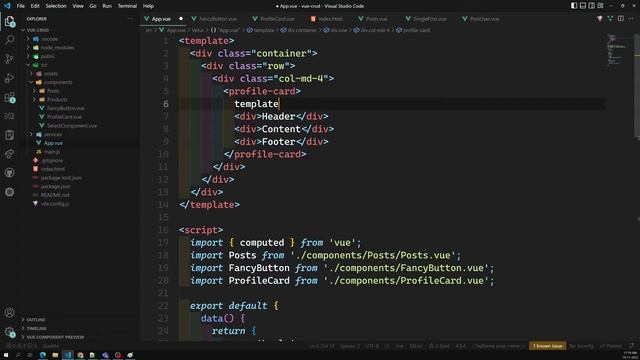Click the split editor right icon
The image size is (640, 360).
coord(620,18)
